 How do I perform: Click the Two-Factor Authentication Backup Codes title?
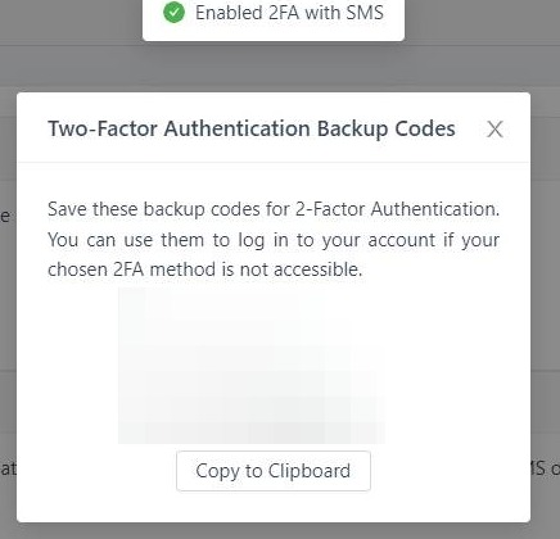tap(252, 129)
